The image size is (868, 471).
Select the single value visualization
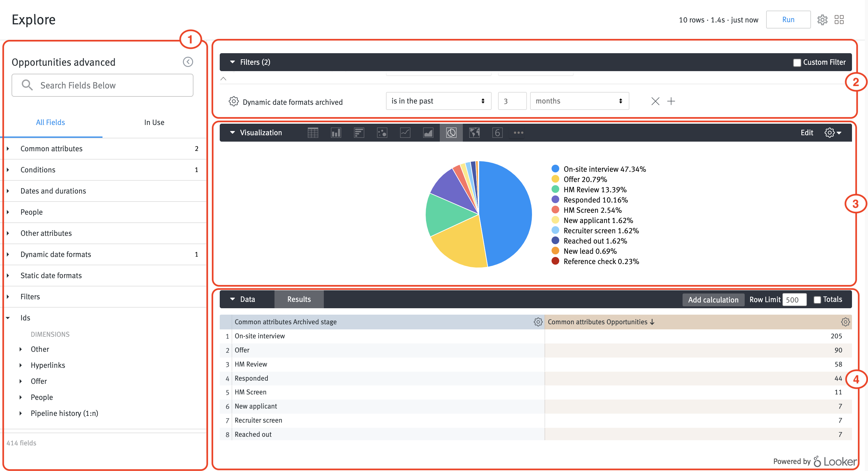497,133
